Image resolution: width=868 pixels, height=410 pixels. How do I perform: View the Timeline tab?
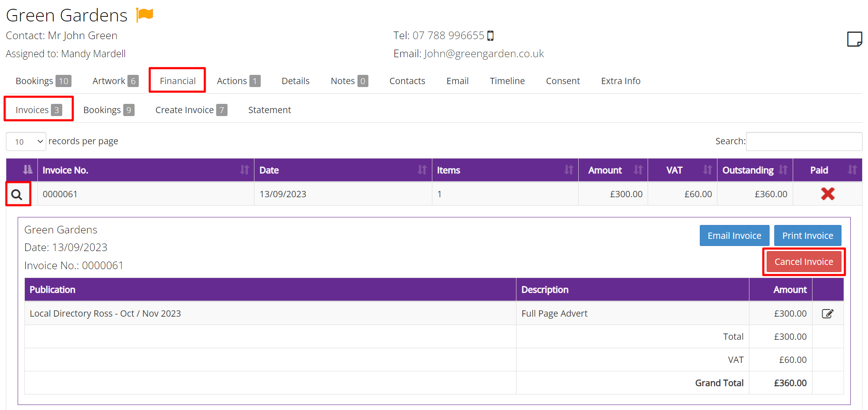pos(507,81)
